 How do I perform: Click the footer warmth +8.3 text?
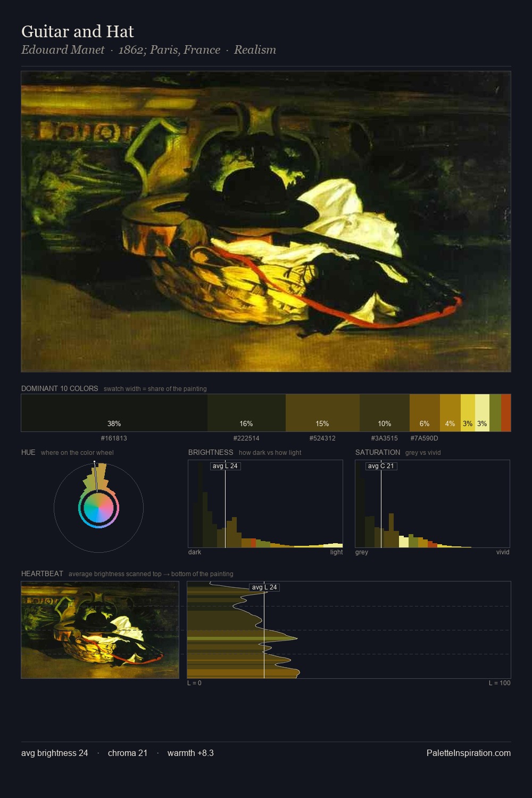pyautogui.click(x=190, y=753)
